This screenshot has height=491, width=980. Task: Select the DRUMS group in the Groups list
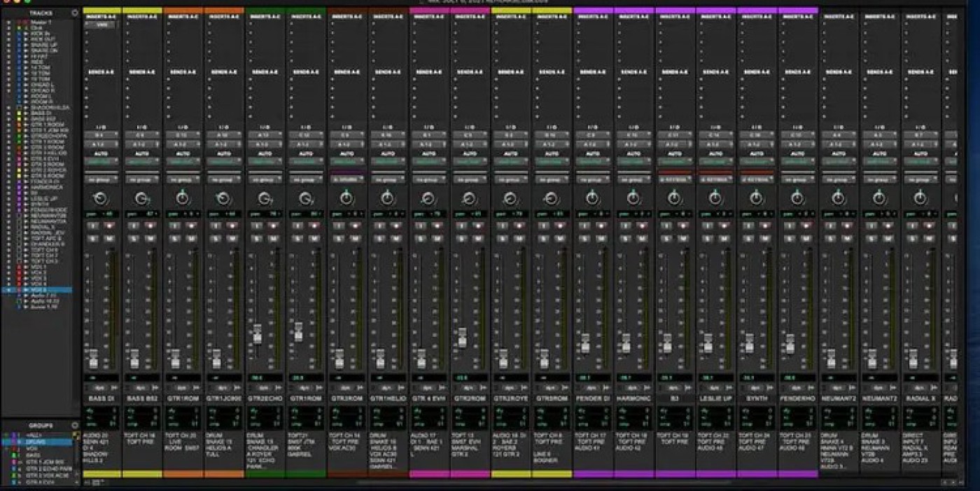pyautogui.click(x=36, y=442)
